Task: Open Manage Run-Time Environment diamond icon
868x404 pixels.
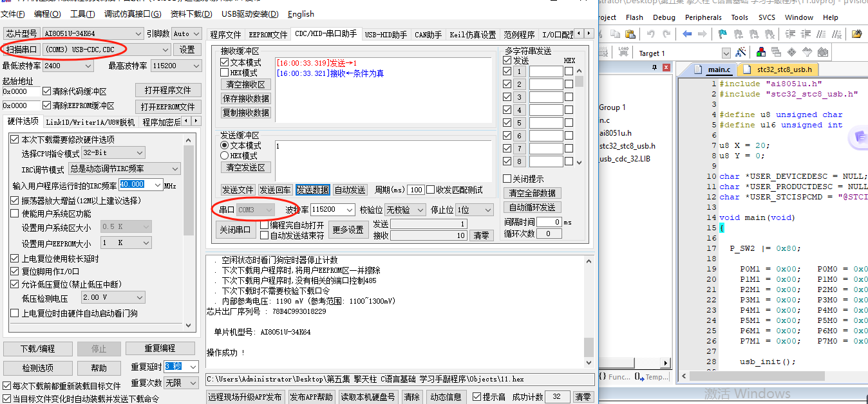Action: 791,52
